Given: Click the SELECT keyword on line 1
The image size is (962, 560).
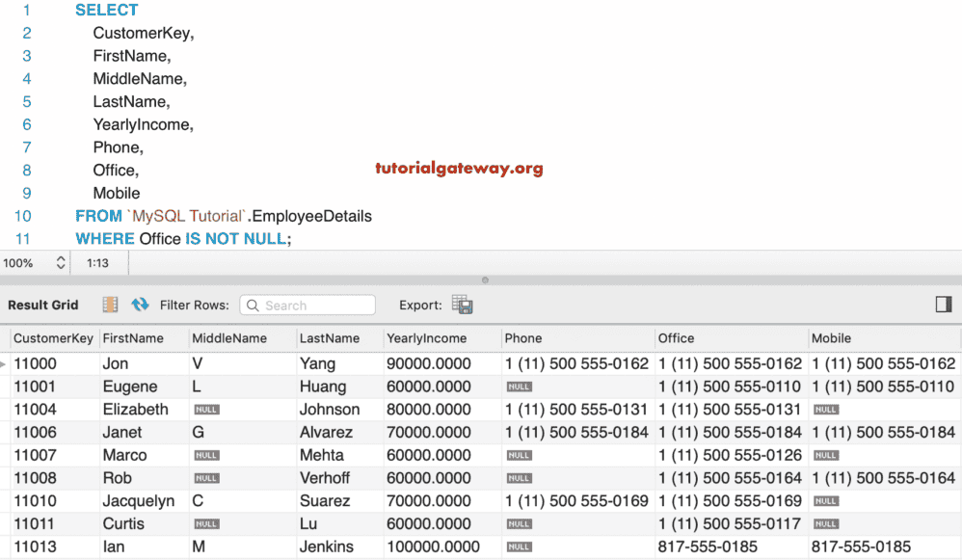Looking at the screenshot, I should (x=107, y=10).
